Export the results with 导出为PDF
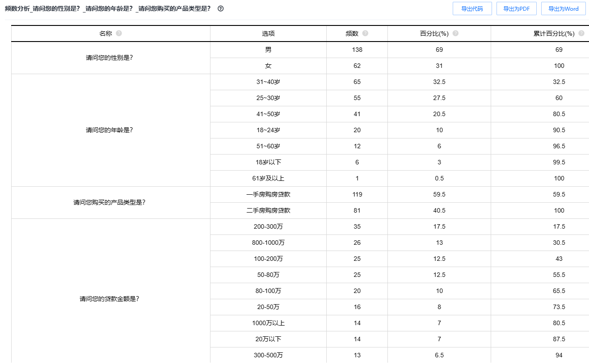The width and height of the screenshot is (589, 364). point(516,8)
